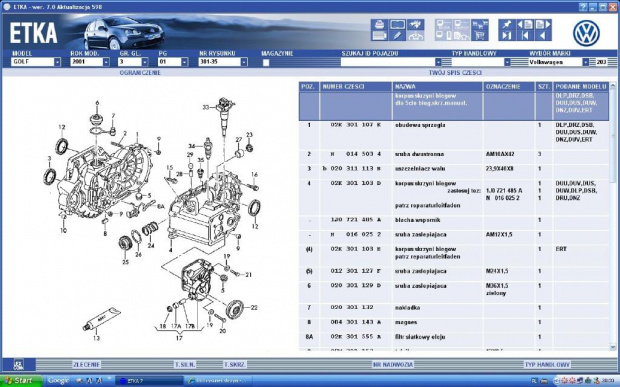Click the printer icon in the toolbar
The width and height of the screenshot is (620, 387).
tap(379, 25)
